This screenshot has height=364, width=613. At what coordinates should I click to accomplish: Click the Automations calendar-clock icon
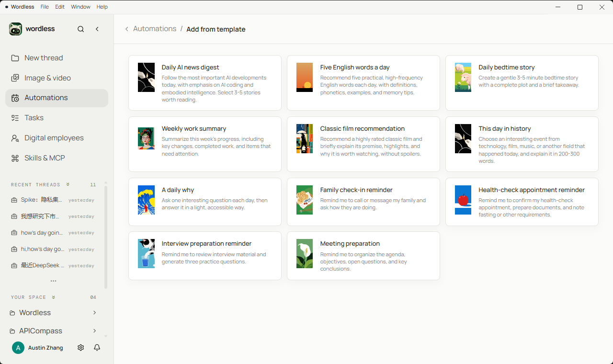click(15, 98)
